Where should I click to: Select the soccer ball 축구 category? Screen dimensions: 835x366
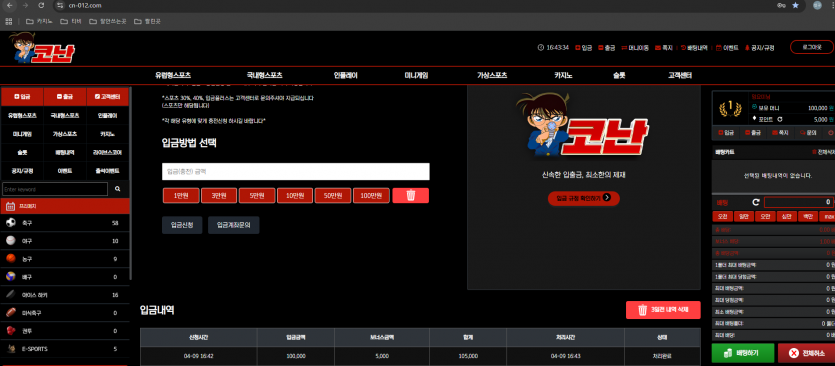coord(64,223)
